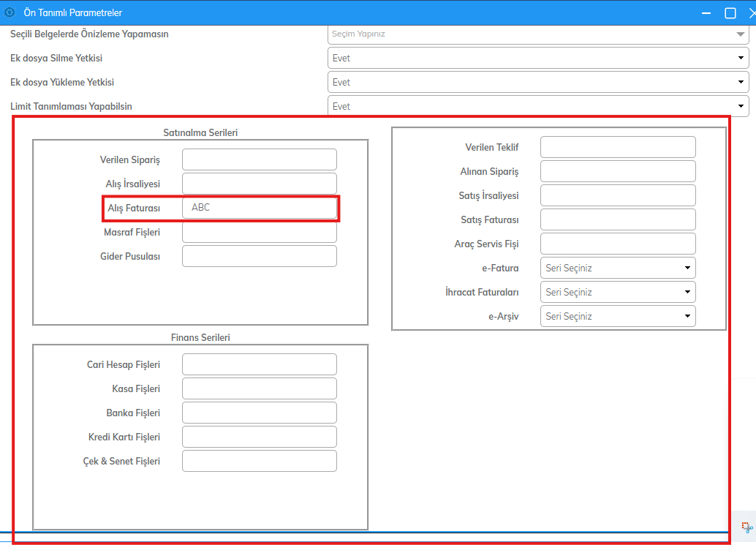Expand the Ek dosya Silme Yetkisi dropdown
This screenshot has width=756, height=545.
(538, 59)
